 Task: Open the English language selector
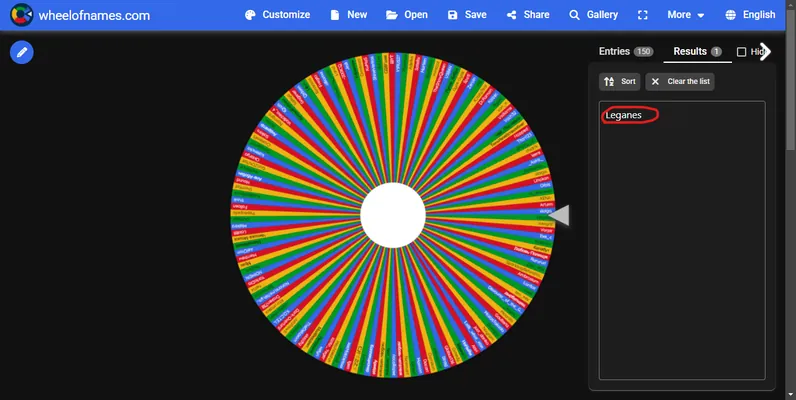pos(750,15)
